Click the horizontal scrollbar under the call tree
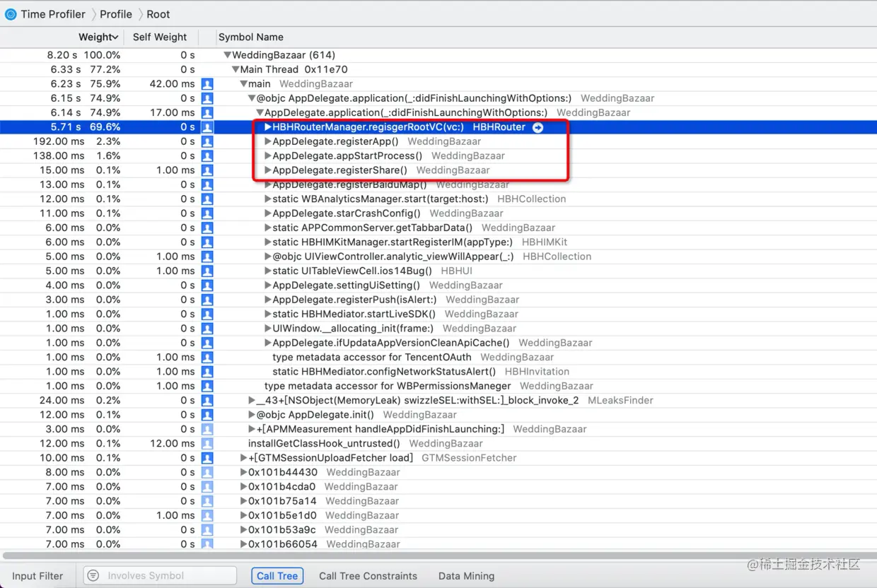The height and width of the screenshot is (588, 877). 438,555
